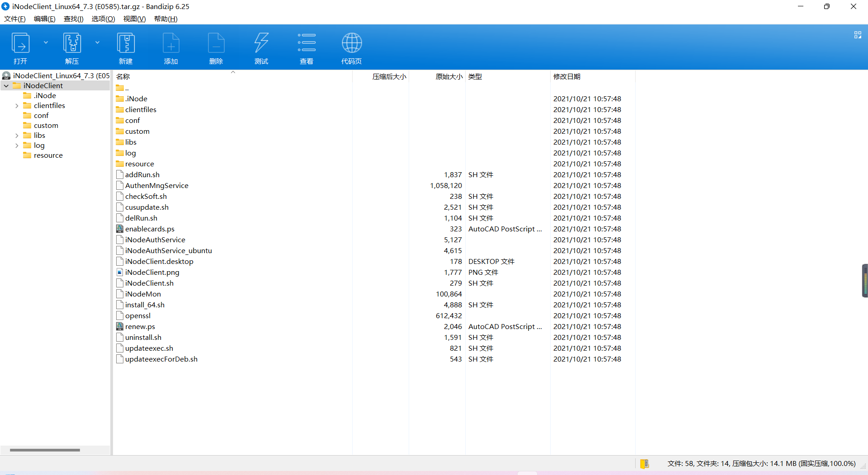
Task: Open the 文件(F) menu
Action: pos(15,19)
